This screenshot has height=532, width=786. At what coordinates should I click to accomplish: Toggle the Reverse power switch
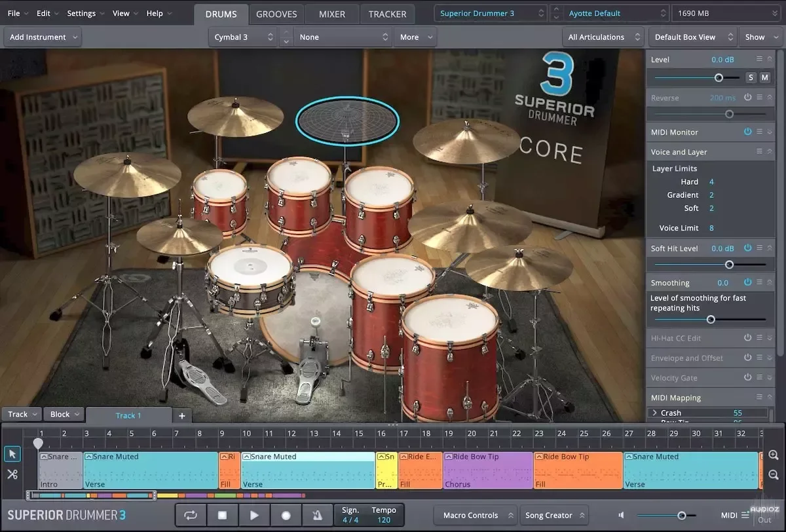pos(747,98)
